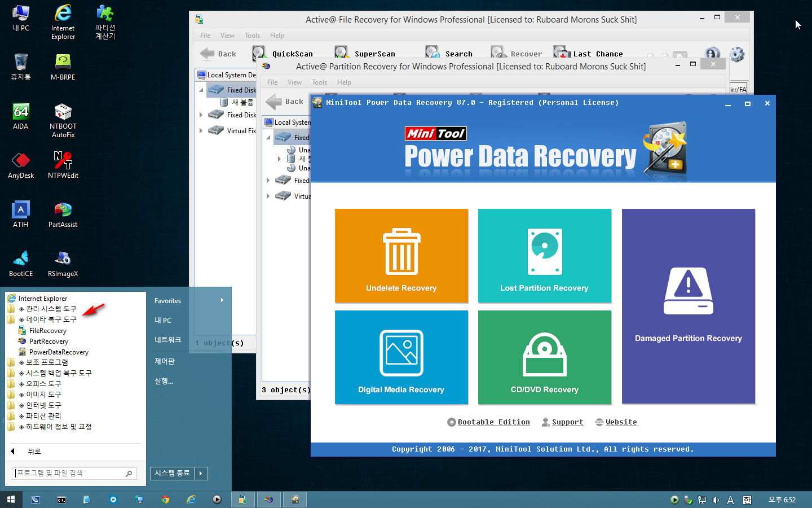The image size is (812, 508).
Task: Click Back arrow in File Recovery window
Action: pos(207,54)
